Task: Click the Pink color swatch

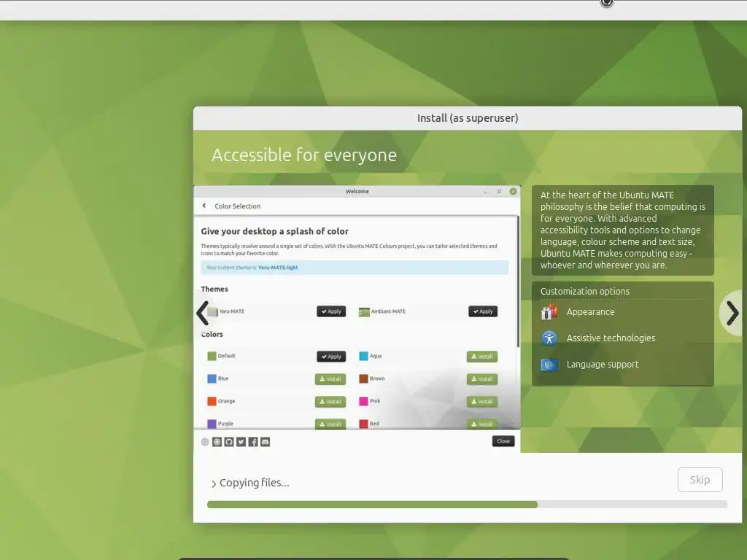Action: tap(363, 401)
